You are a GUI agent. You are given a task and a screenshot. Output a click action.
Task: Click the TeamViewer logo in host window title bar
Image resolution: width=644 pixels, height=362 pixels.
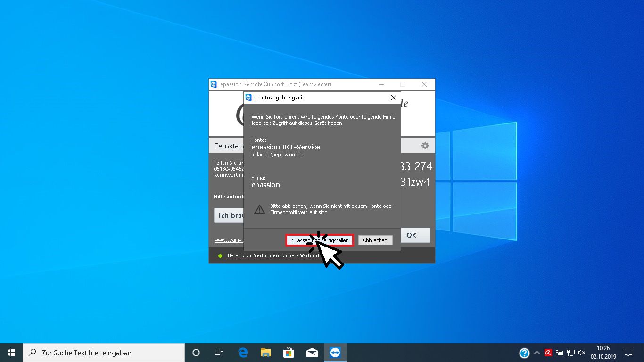214,84
